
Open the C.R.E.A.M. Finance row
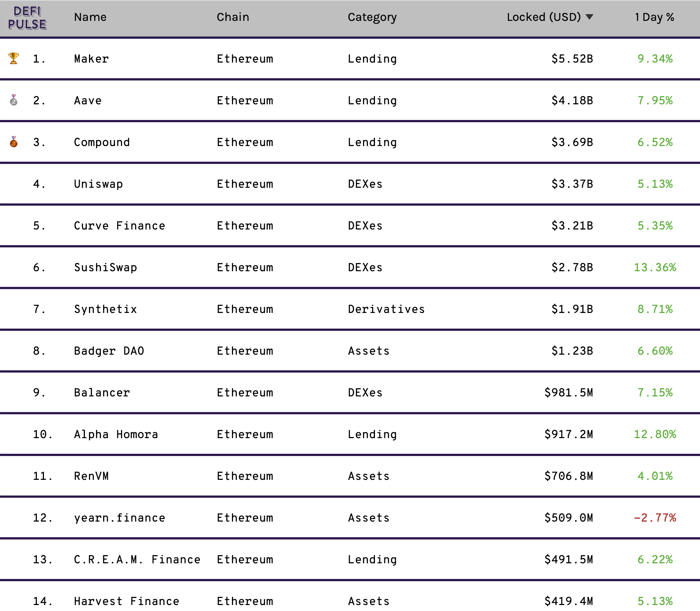[x=350, y=559]
